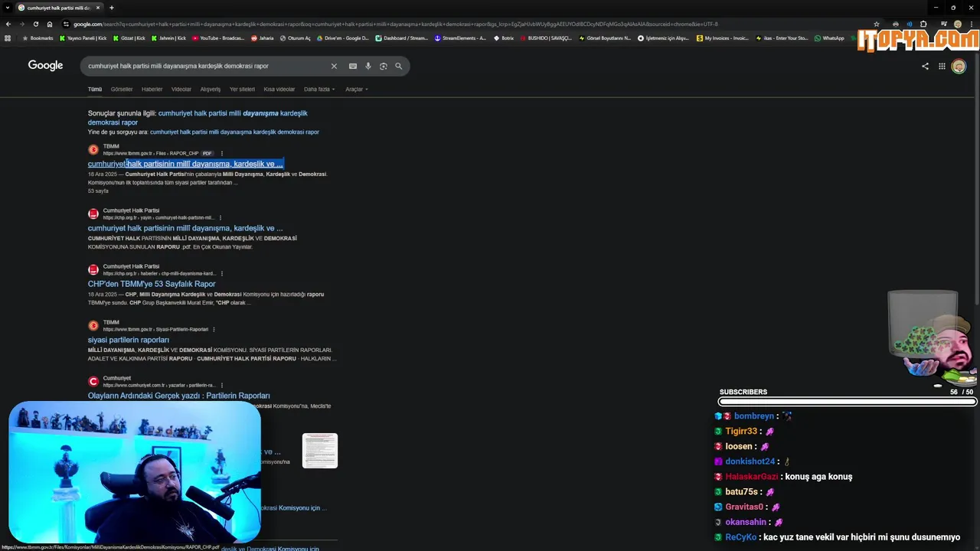The width and height of the screenshot is (980, 551).
Task: Open more options for Cumhuriyet newspaper result
Action: (222, 385)
